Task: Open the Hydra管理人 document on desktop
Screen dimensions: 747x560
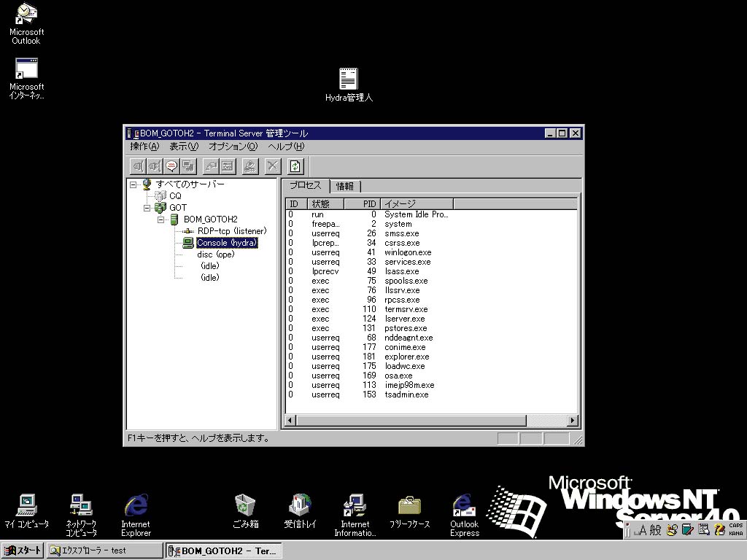Action: click(349, 85)
